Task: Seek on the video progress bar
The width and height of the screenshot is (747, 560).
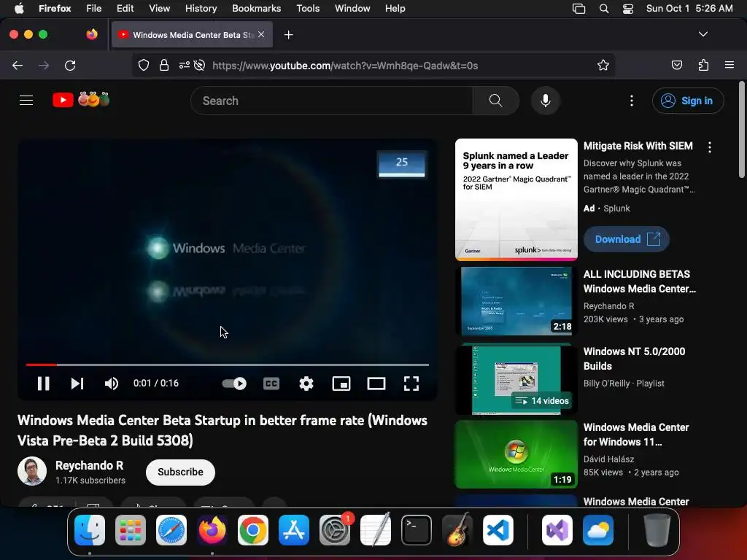Action: pos(228,365)
